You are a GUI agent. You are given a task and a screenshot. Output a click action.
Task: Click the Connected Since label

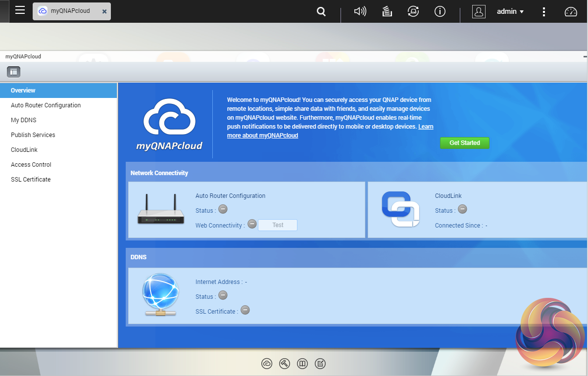click(x=459, y=225)
